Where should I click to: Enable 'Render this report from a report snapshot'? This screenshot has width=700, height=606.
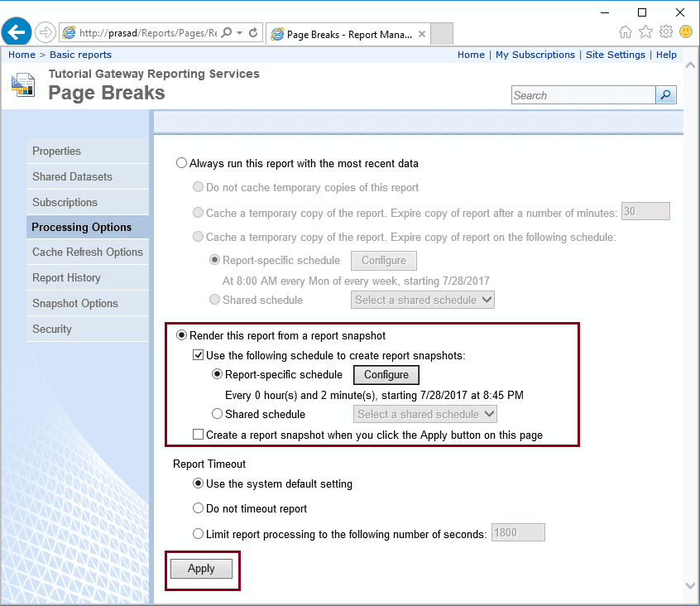click(182, 335)
